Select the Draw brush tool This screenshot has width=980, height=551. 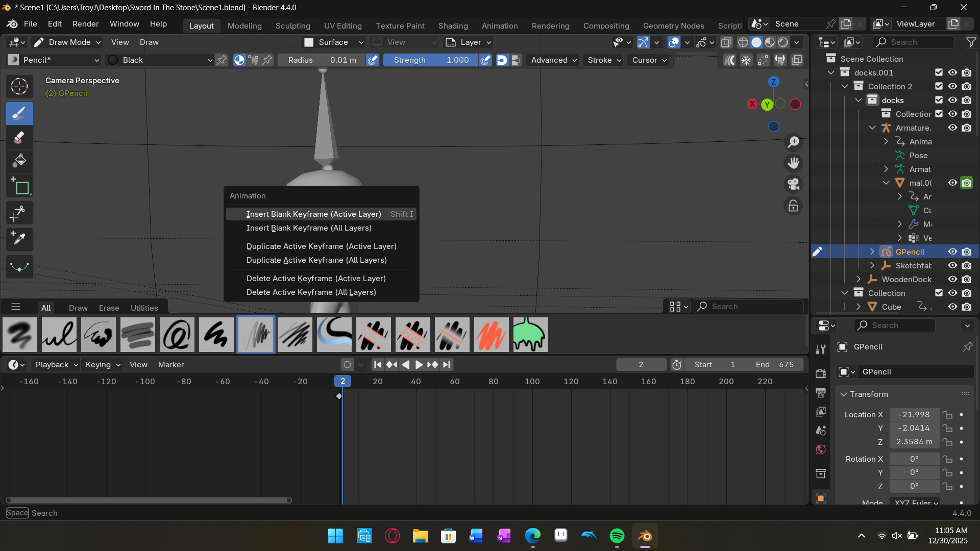point(19,113)
